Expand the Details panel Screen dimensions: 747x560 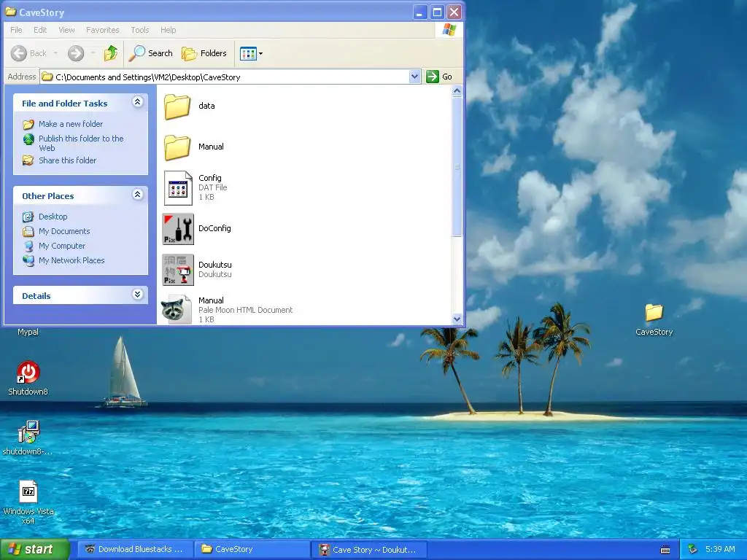point(137,295)
